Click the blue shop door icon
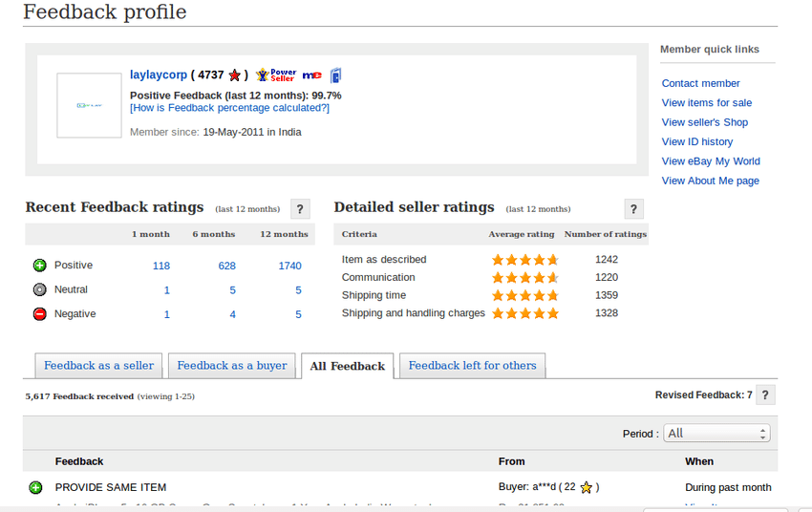 pyautogui.click(x=335, y=75)
